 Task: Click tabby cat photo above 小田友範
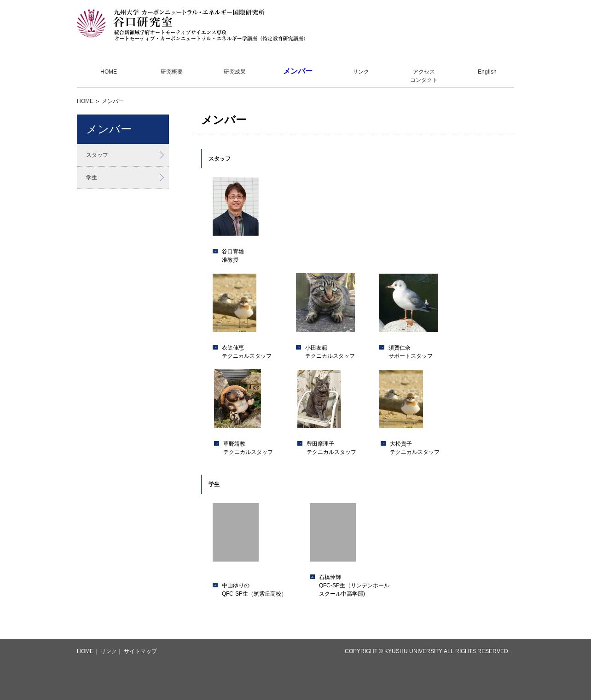pyautogui.click(x=325, y=303)
